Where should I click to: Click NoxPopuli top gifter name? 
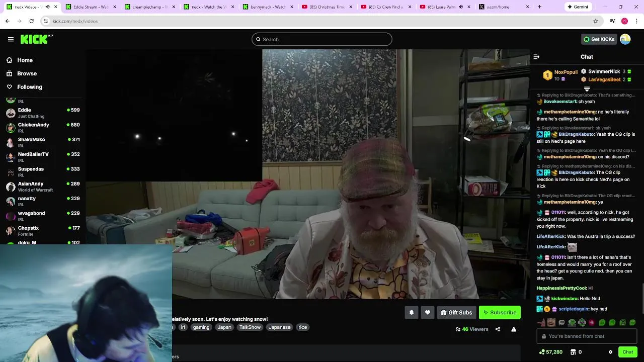point(566,72)
